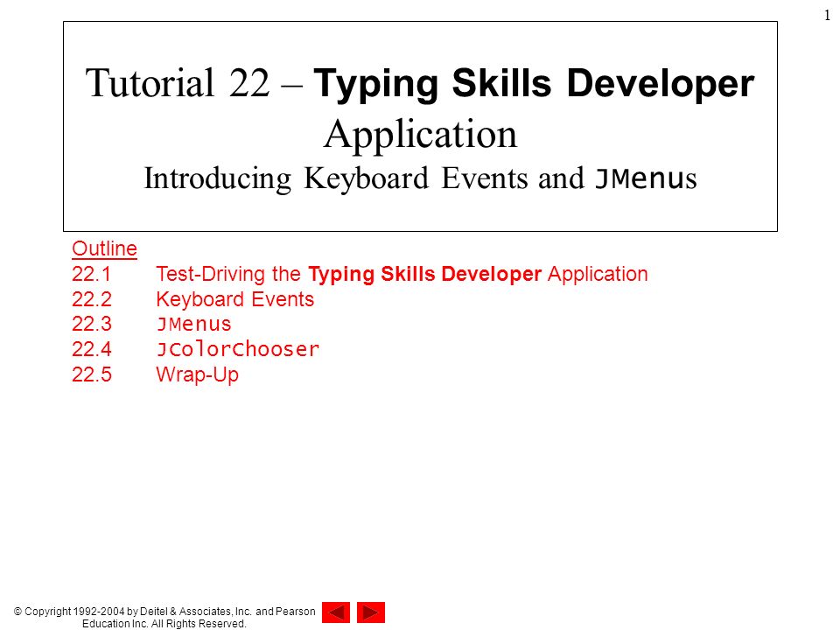The width and height of the screenshot is (840, 630).
Task: Go to the previous slide with the left arrow
Action: coord(336,612)
